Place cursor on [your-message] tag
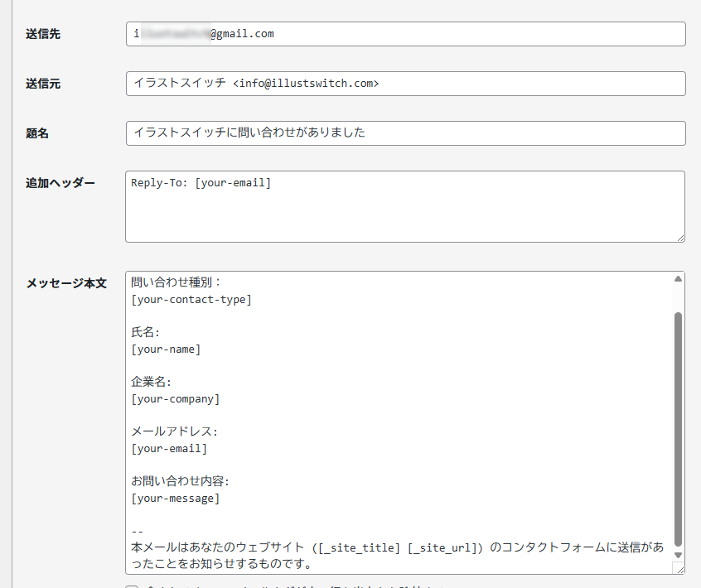The height and width of the screenshot is (588, 701). 176,499
